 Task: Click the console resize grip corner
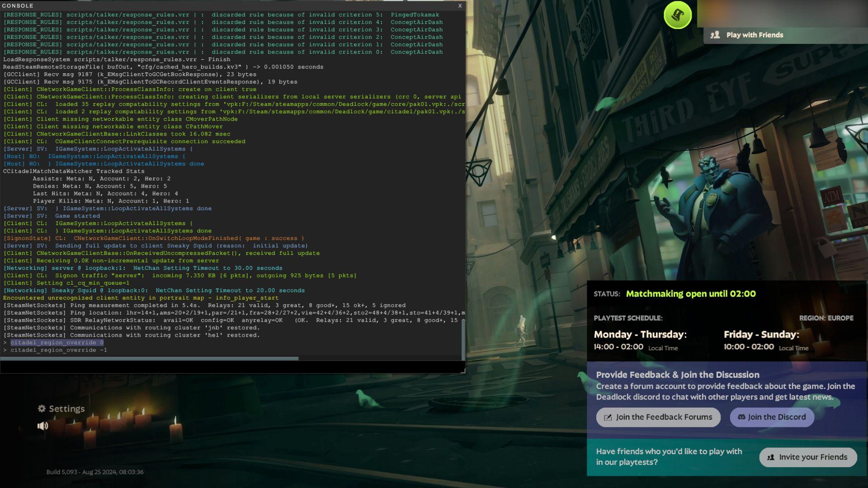pyautogui.click(x=462, y=371)
